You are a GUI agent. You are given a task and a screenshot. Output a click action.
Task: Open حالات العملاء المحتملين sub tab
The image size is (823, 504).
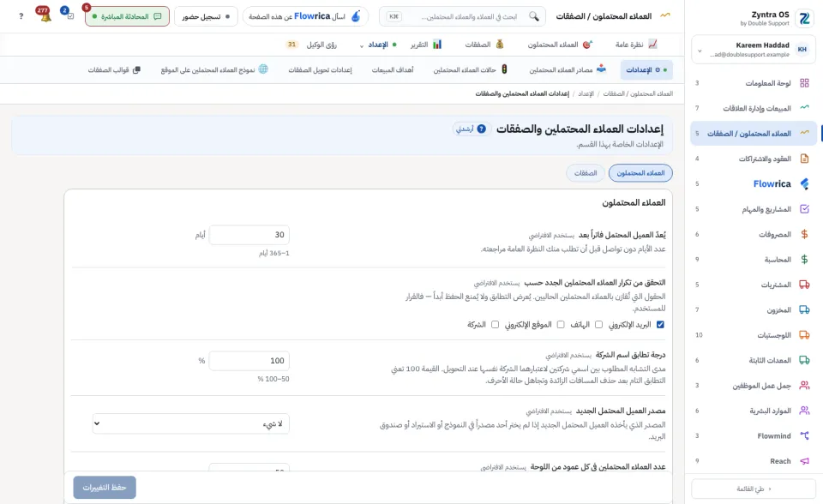coord(471,69)
